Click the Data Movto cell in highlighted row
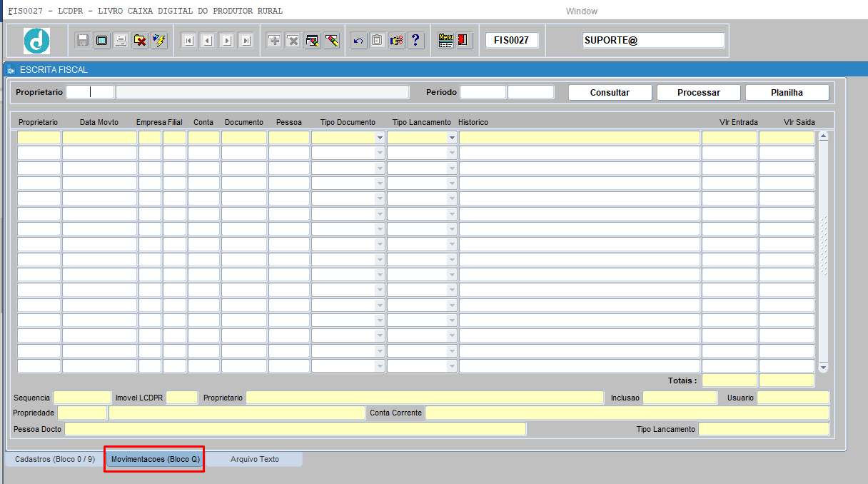Screen dimensions: 868x484 pos(99,138)
